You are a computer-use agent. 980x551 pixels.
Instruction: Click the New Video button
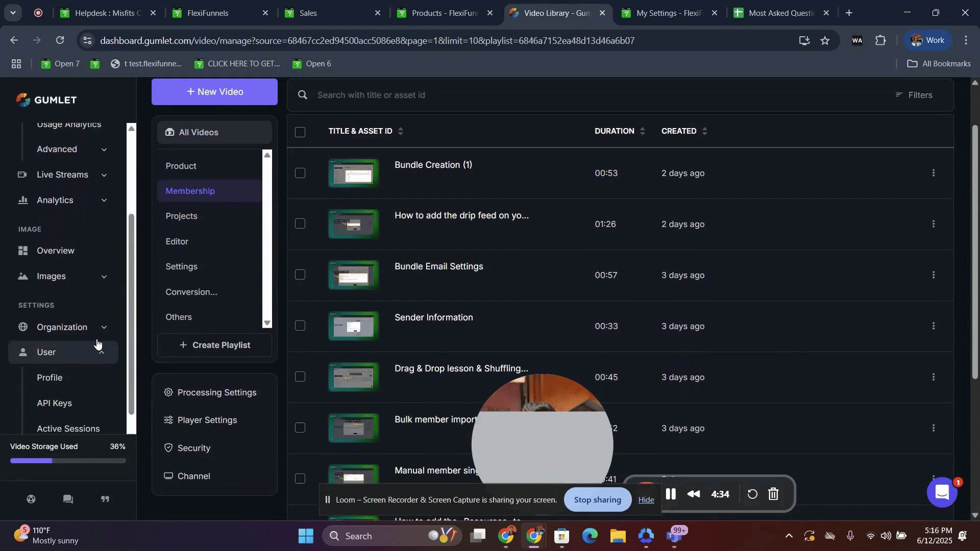(214, 92)
